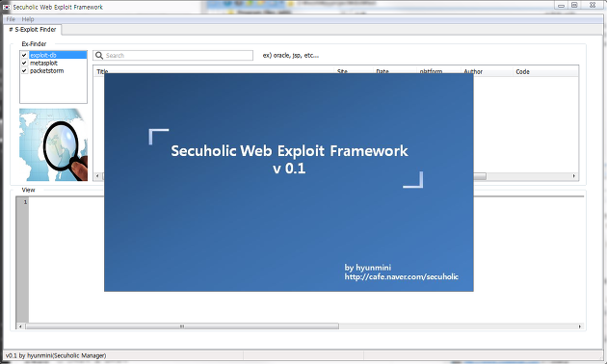
Task: Click the Search input field
Action: click(x=173, y=56)
